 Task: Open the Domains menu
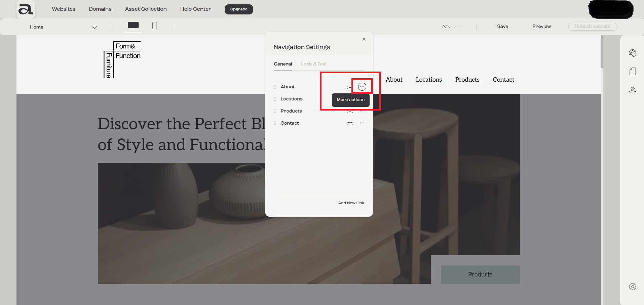pyautogui.click(x=100, y=9)
